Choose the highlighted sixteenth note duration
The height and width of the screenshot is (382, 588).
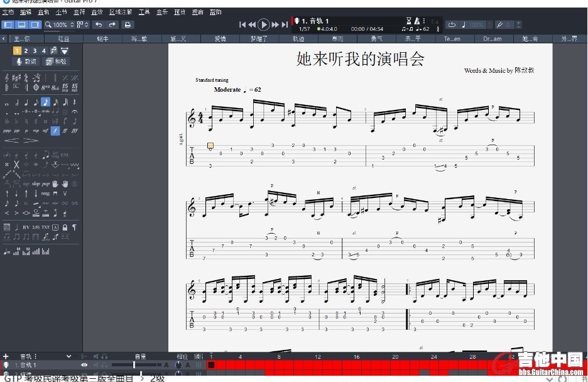45,102
